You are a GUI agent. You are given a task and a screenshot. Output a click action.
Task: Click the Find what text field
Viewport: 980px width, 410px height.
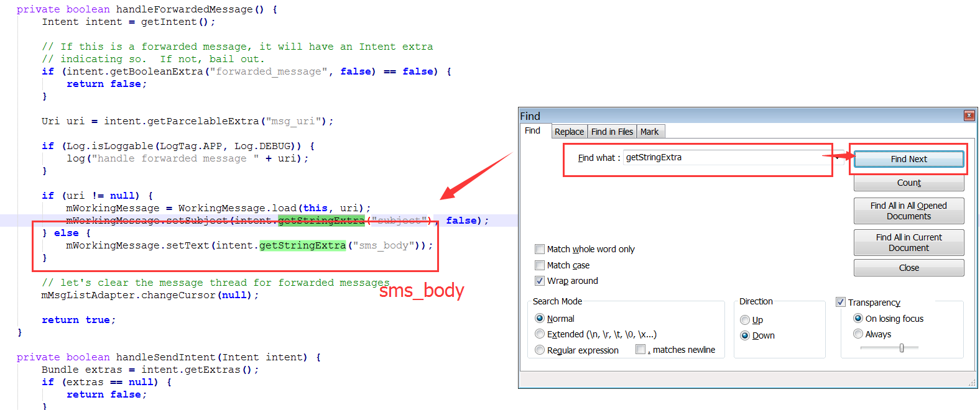point(728,158)
